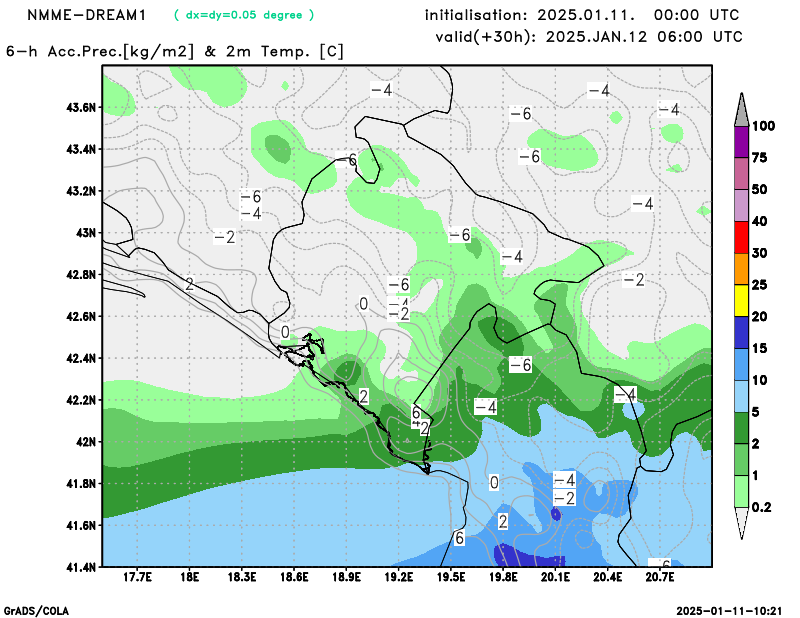Click the 42.2N latitude axis label

[x=81, y=400]
